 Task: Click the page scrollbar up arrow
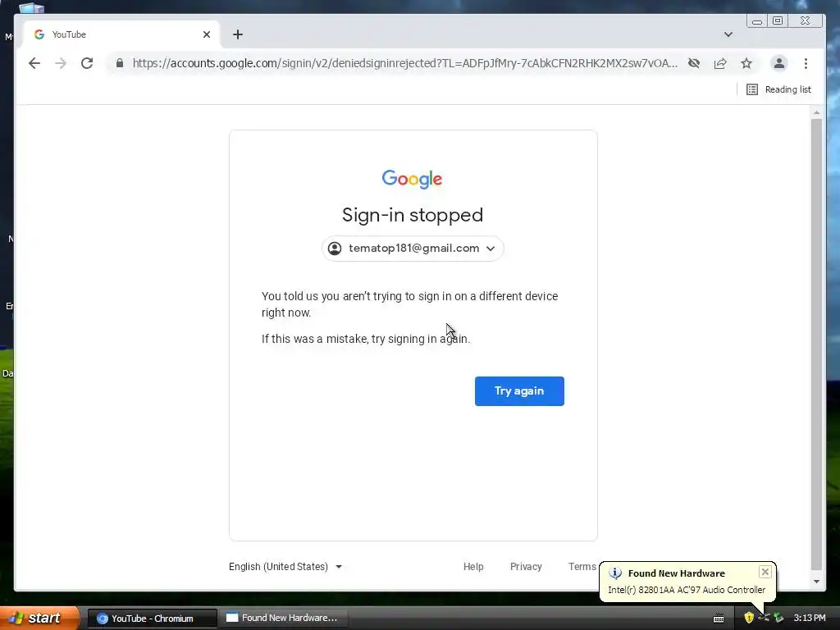(816, 112)
